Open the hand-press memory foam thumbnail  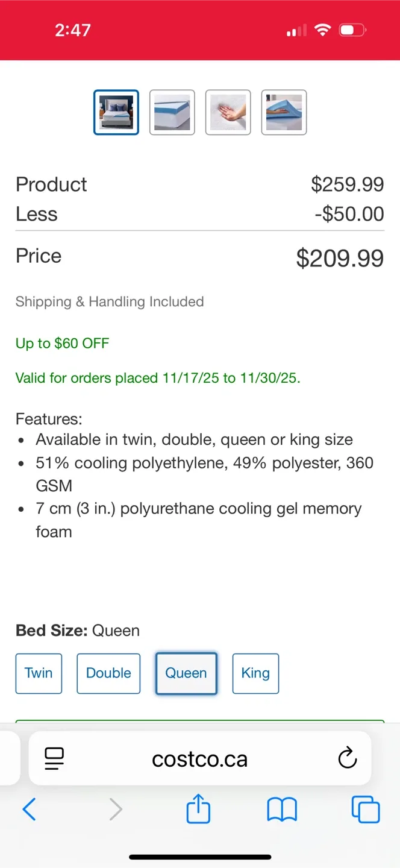[228, 112]
